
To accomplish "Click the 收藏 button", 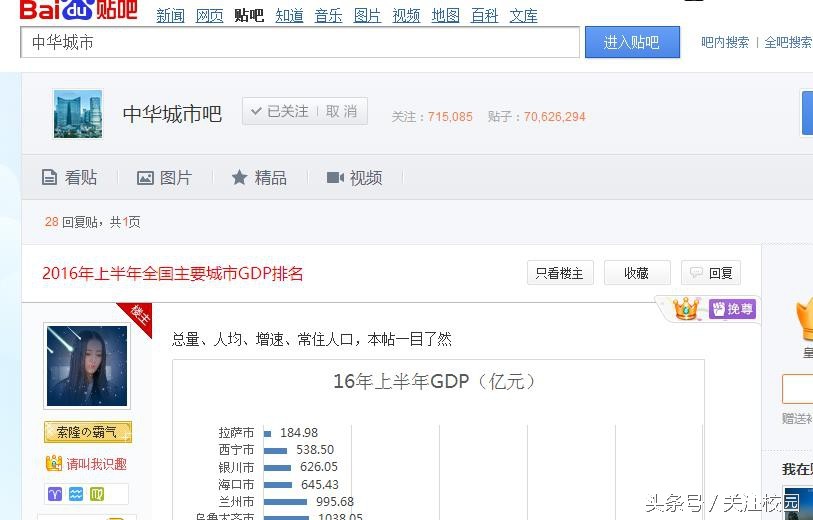I will (x=636, y=273).
